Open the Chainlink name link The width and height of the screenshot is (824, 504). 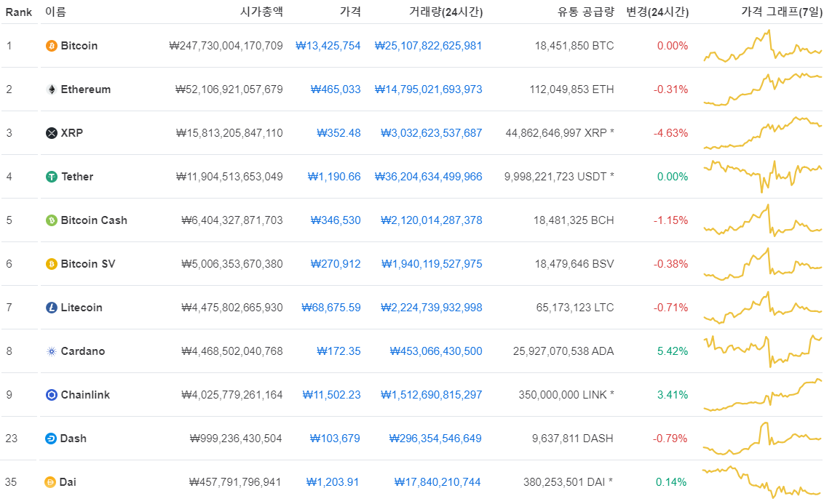click(x=85, y=394)
